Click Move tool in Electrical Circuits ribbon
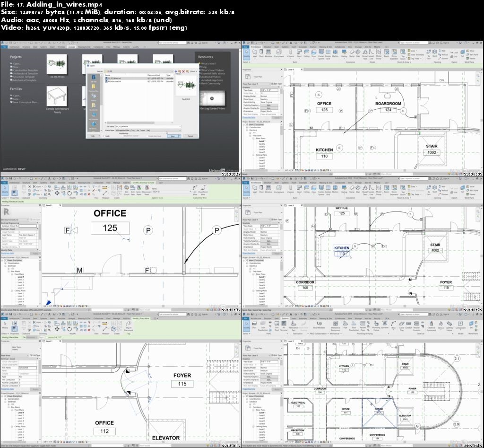Screen dimensions: 484x448 coord(57,193)
